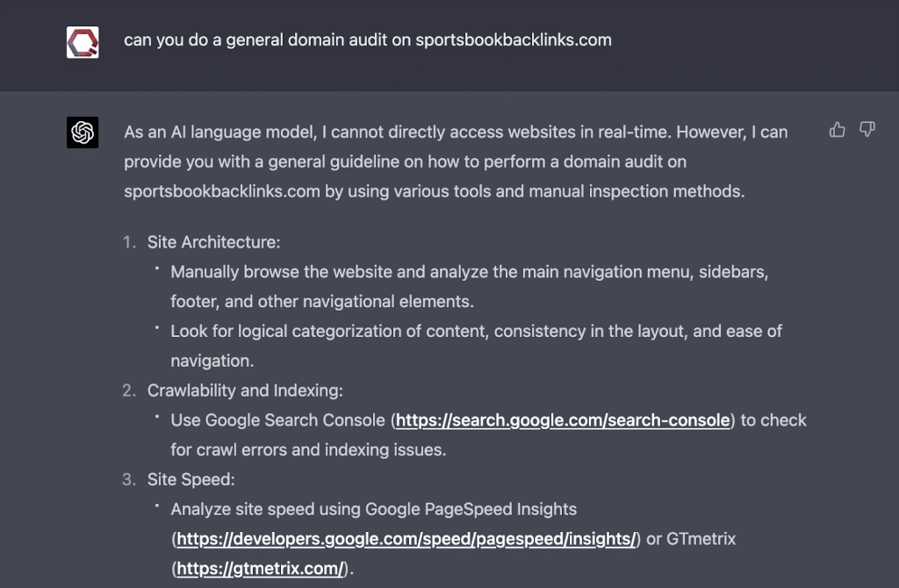Viewport: 899px width, 588px height.
Task: Click the user prompt about domain audit
Action: (367, 40)
